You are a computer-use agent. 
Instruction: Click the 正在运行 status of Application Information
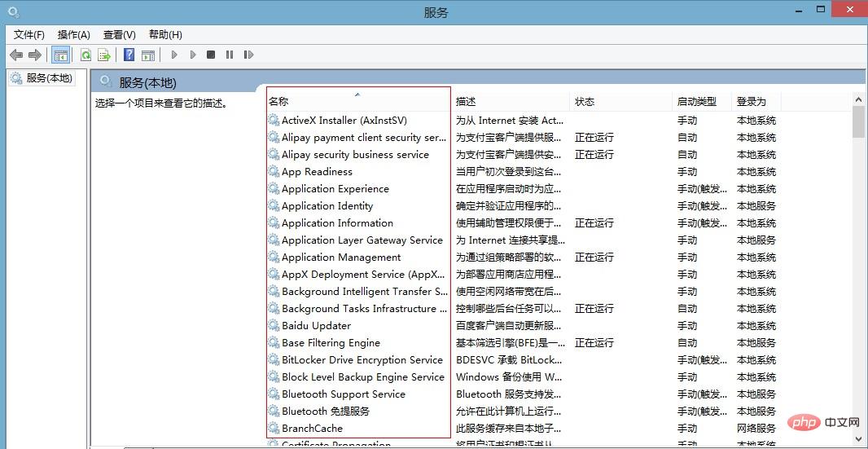[x=594, y=223]
